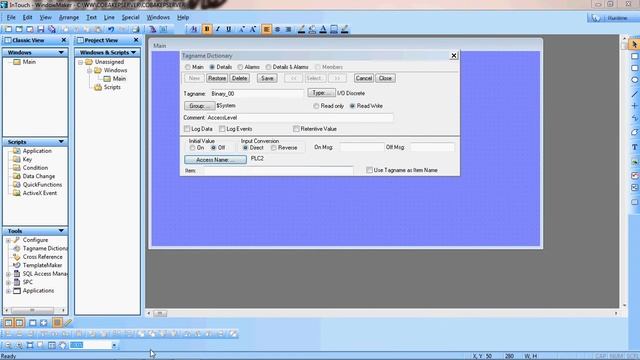Open the Scripts panel dropdown arrow
The image size is (640, 360).
point(61,142)
